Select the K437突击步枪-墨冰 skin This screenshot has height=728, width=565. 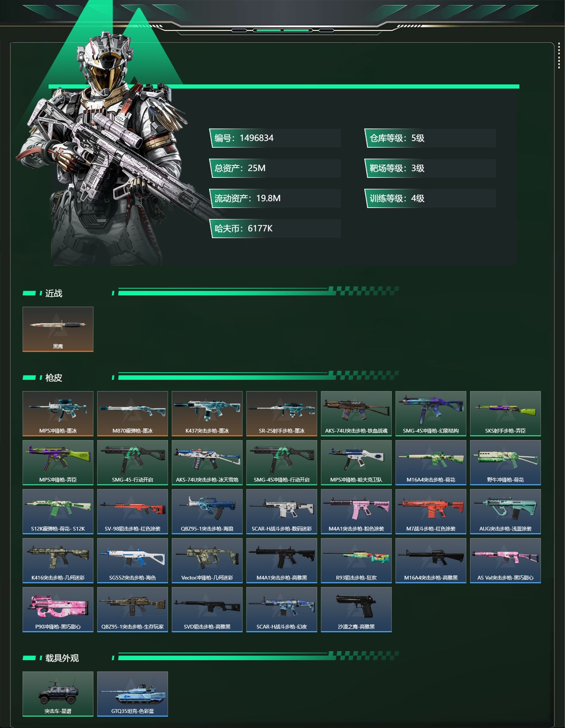(207, 414)
